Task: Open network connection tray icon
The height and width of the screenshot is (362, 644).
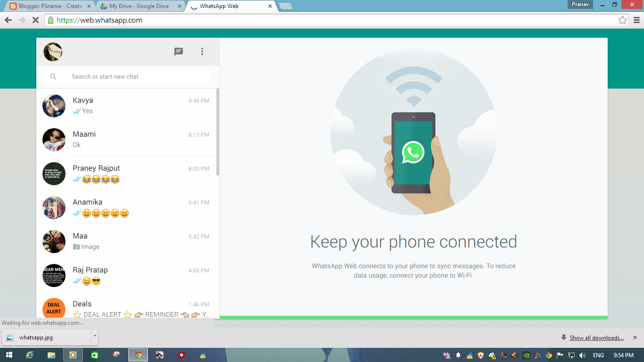Action: pyautogui.click(x=571, y=355)
